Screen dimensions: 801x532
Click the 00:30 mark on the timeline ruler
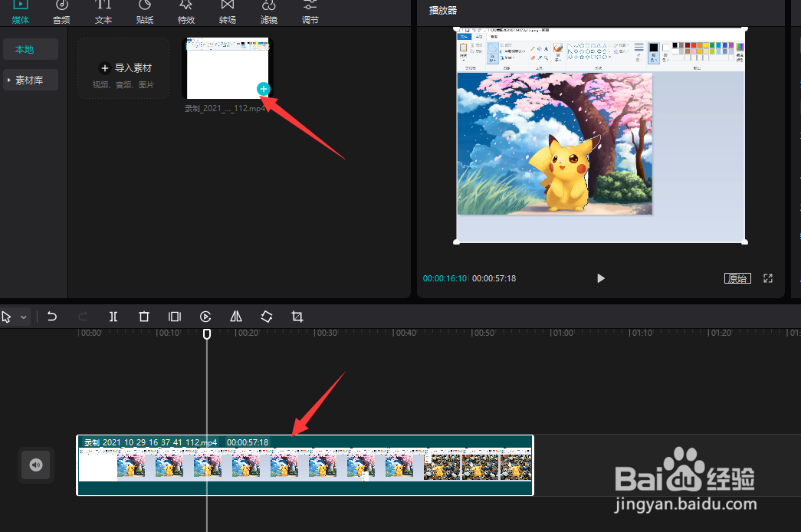pyautogui.click(x=327, y=333)
